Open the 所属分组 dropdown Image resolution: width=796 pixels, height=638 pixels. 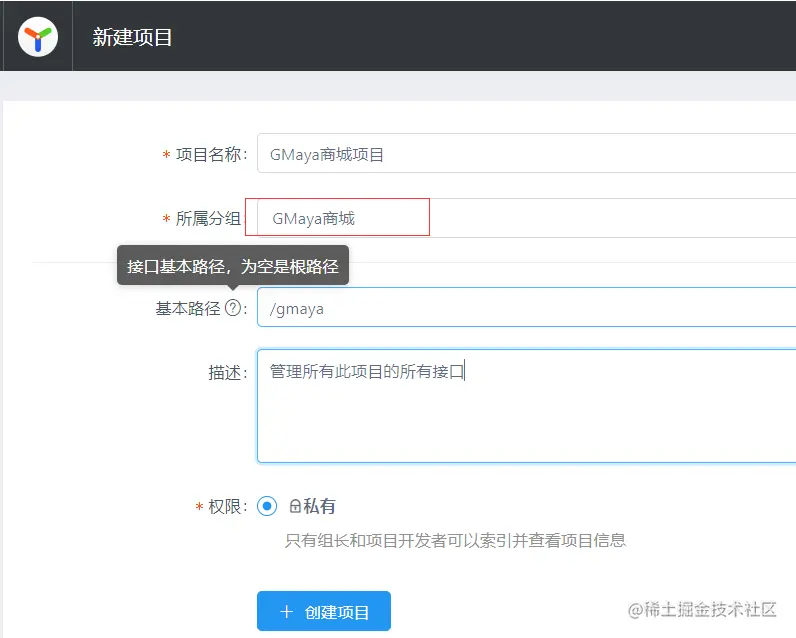[x=526, y=218]
